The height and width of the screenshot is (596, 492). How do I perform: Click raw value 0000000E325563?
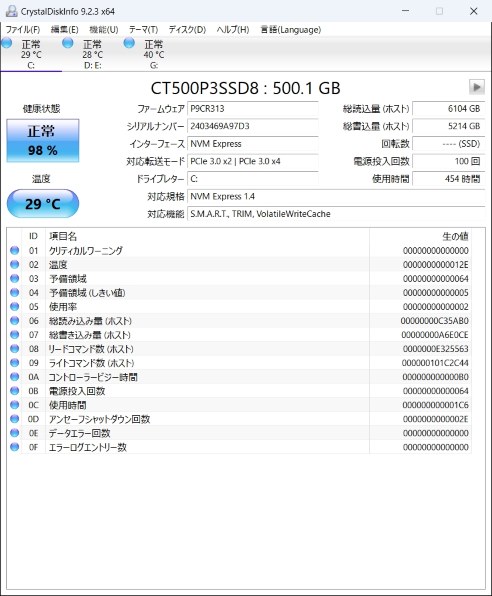[x=436, y=349]
